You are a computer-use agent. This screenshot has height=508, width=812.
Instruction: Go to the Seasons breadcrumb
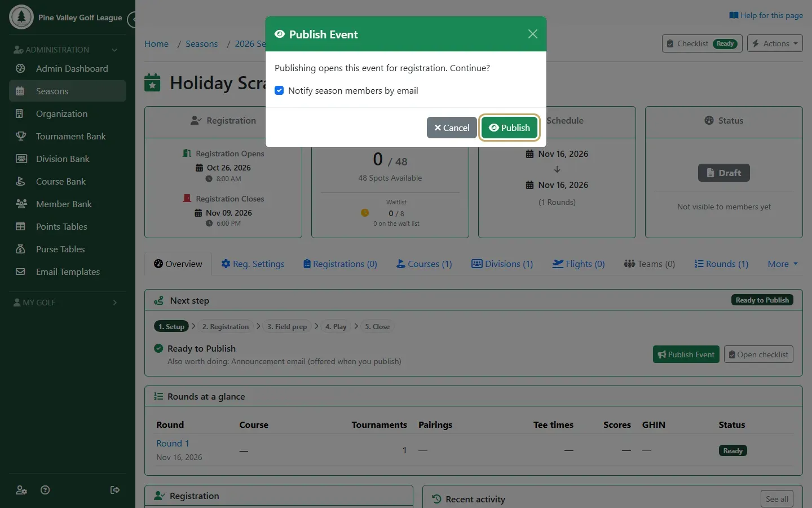pos(201,44)
